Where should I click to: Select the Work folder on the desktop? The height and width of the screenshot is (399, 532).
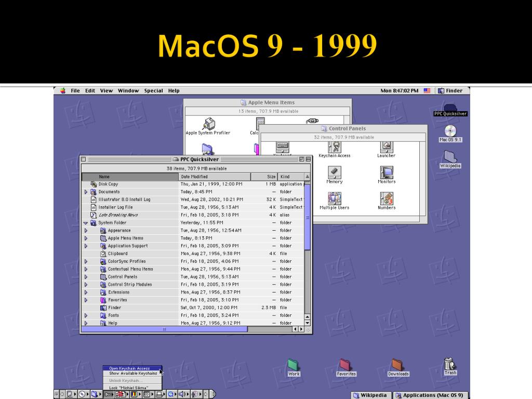click(294, 368)
